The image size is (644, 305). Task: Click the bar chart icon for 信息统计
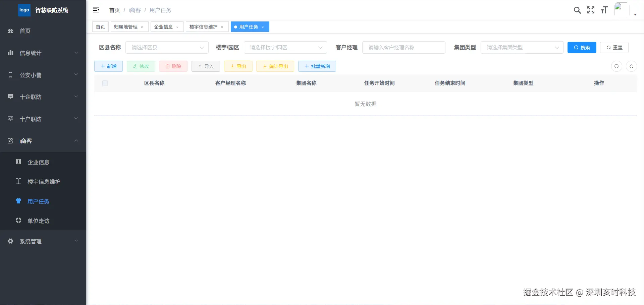tap(10, 53)
